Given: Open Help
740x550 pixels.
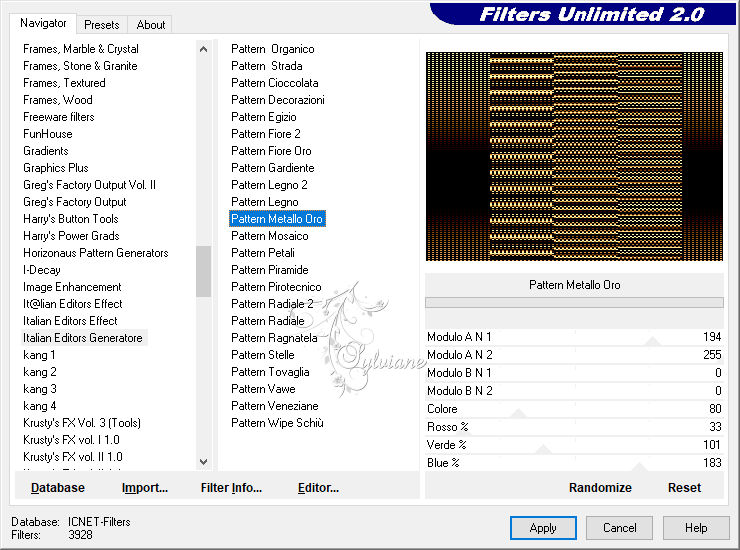Looking at the screenshot, I should coord(696,528).
